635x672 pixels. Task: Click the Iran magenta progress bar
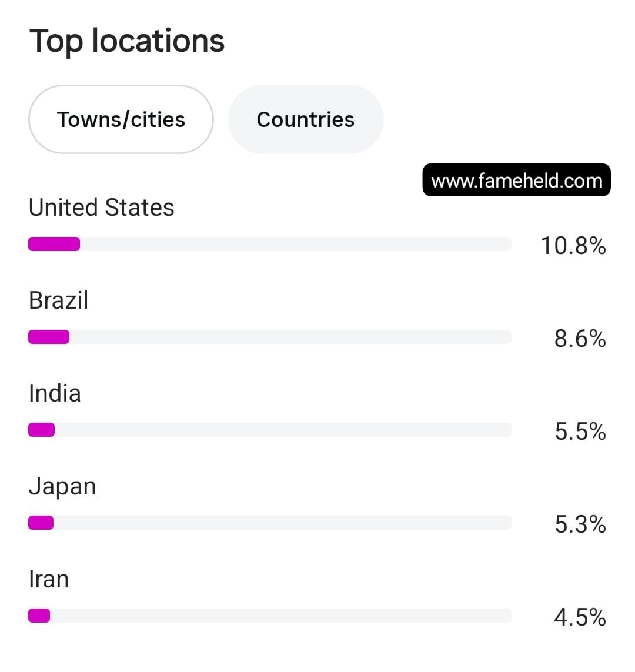39,616
